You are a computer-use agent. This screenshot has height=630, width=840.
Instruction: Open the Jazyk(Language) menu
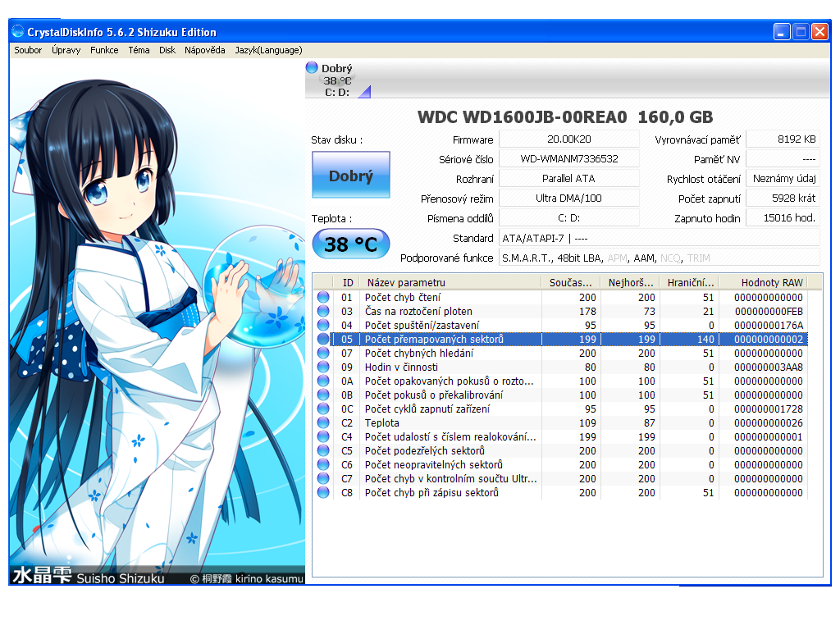(268, 50)
